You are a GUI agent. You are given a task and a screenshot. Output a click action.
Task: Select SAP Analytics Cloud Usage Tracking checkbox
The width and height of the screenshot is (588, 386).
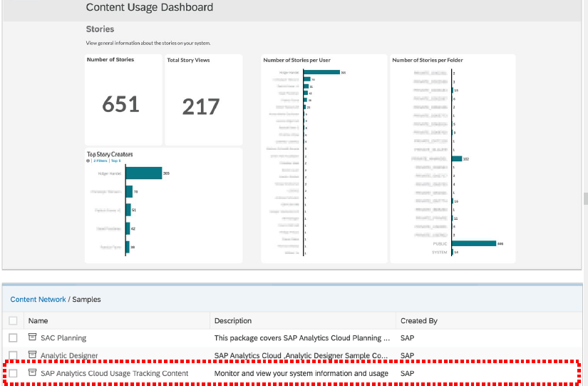pyautogui.click(x=13, y=373)
